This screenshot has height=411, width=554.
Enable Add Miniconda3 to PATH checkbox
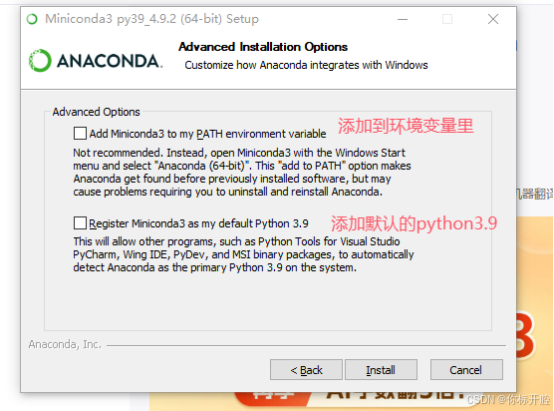pos(80,134)
